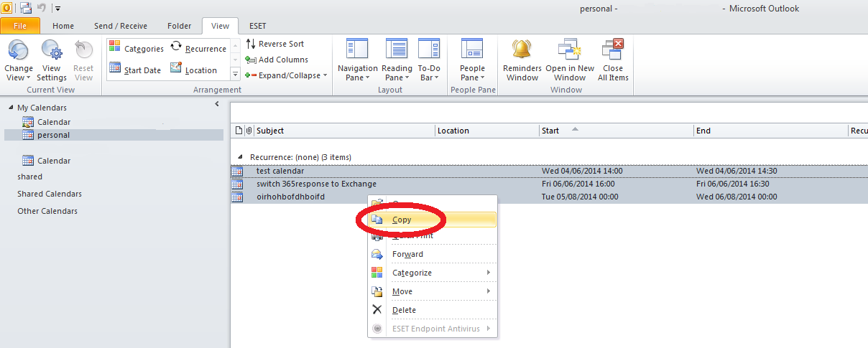Click ESET Endpoint Antivirus context menu entry

click(x=433, y=329)
